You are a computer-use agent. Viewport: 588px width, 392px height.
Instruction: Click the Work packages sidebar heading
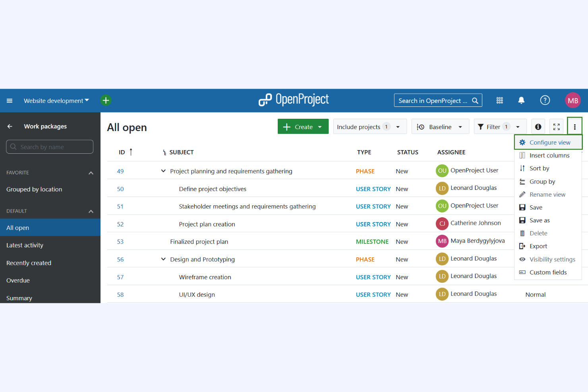point(45,126)
